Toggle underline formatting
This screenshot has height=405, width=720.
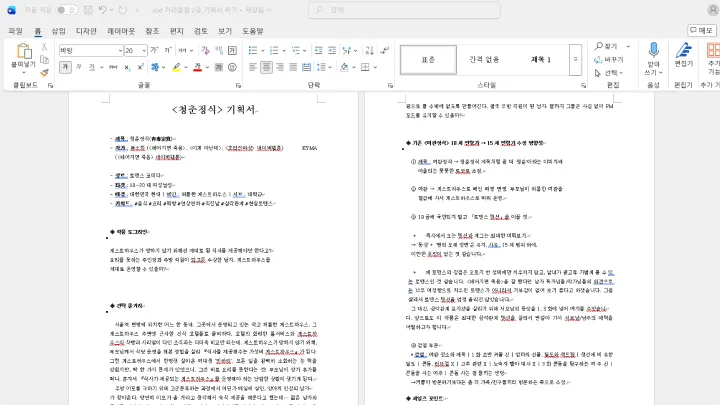[x=92, y=68]
